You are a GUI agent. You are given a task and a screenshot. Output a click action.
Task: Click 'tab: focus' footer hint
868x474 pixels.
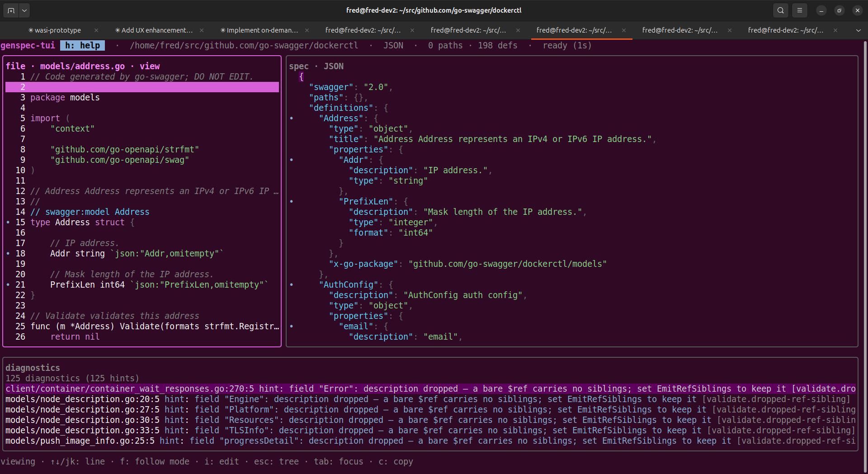tap(339, 461)
